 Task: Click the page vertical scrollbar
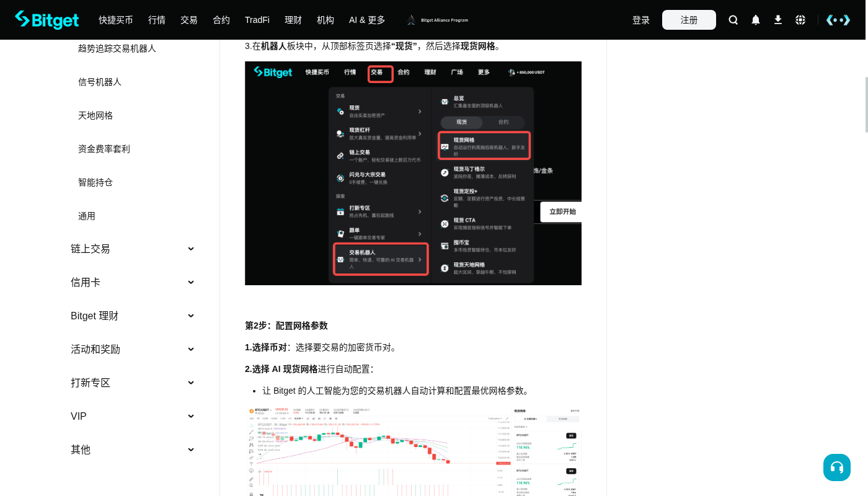click(x=866, y=105)
